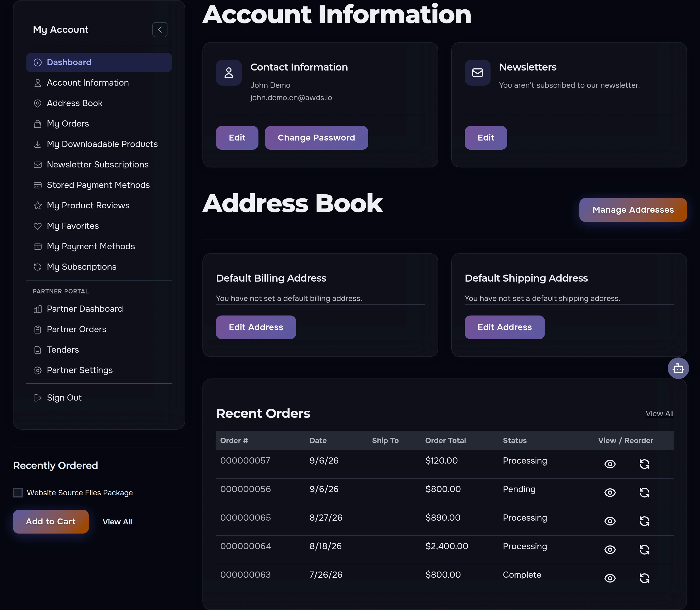Click the My Subscriptions refresh icon

coord(38,267)
